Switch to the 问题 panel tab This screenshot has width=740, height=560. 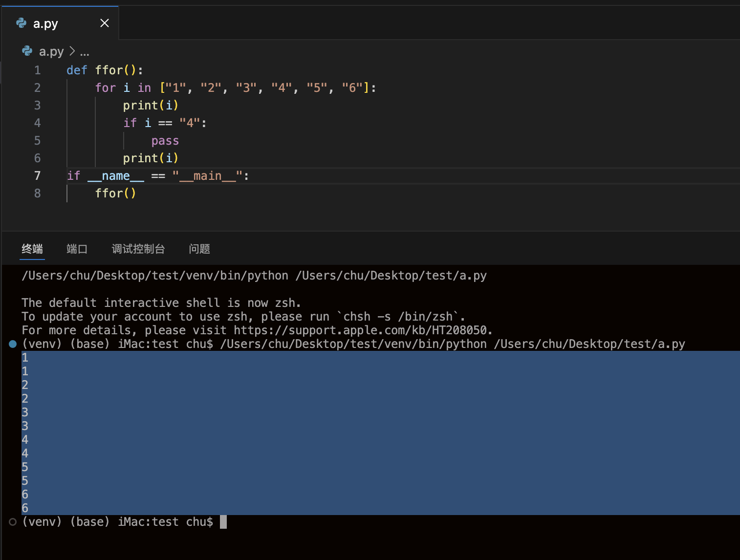[199, 249]
